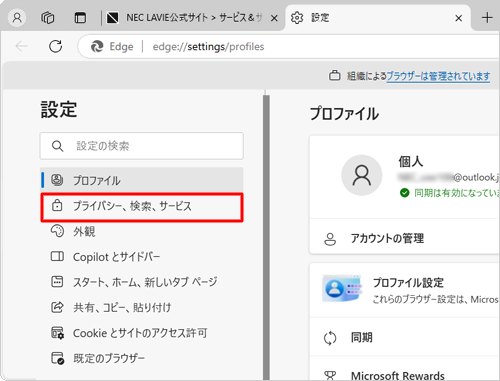
Task: Click the sidebar icon beside Copilot
Action: click(x=57, y=256)
